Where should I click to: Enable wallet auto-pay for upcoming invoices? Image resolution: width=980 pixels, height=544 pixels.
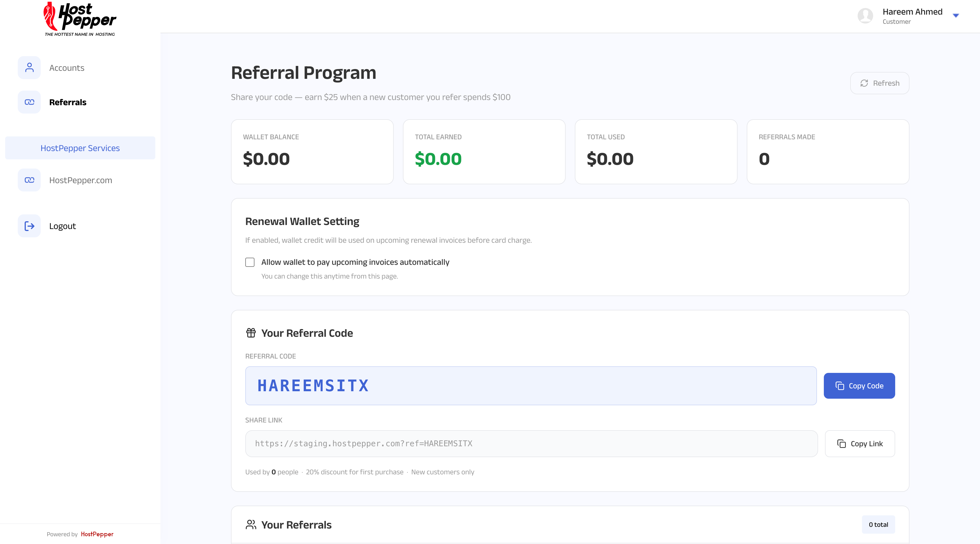click(250, 262)
